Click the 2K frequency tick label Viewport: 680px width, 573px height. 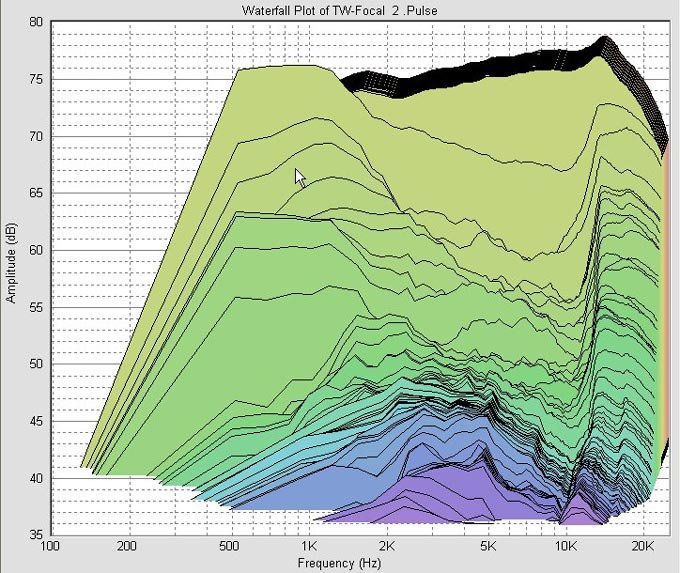[387, 547]
